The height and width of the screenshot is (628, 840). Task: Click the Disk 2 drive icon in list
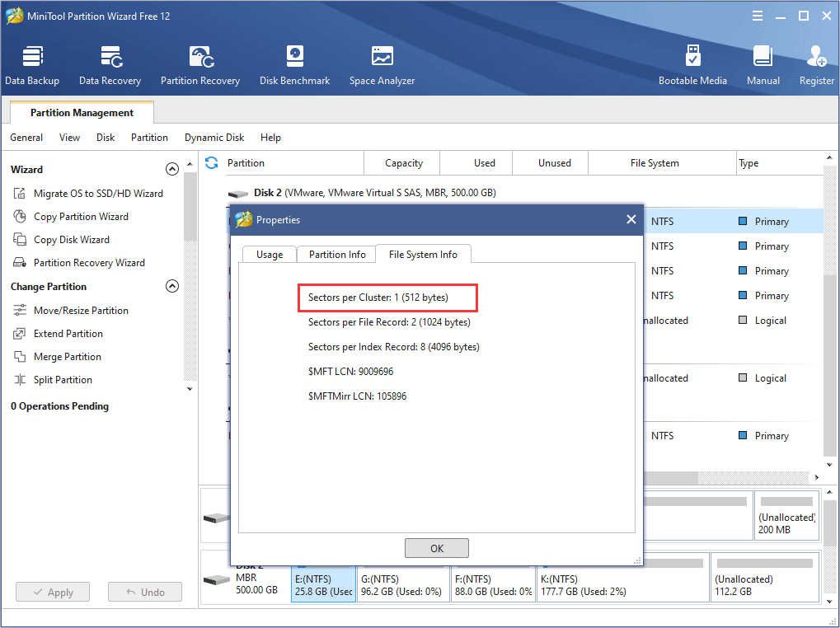point(238,194)
